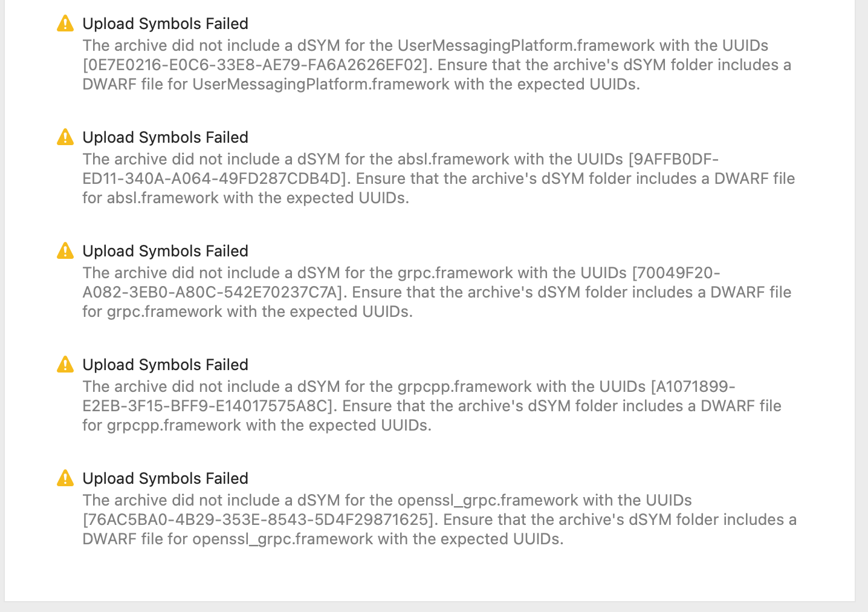Screen dimensions: 868x612
Task: Click warning icon beside grpcpp.framework upload failure
Action: [x=65, y=365]
